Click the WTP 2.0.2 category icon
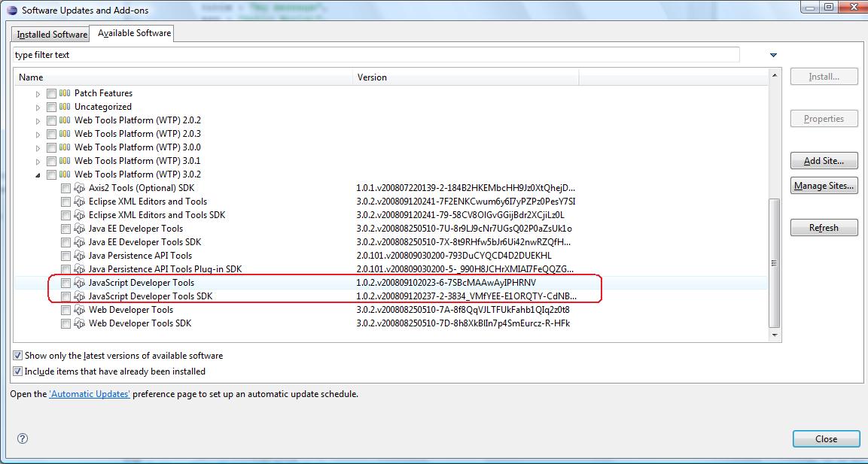 coord(65,120)
